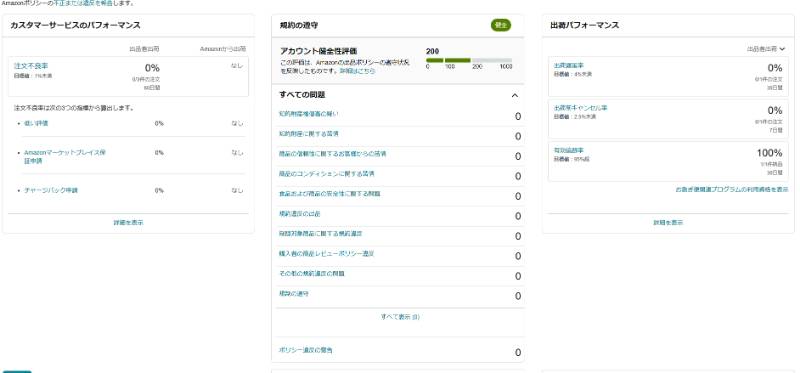Click the 100% valid tracking rate value
Screen dimensions: 800x373
769,153
